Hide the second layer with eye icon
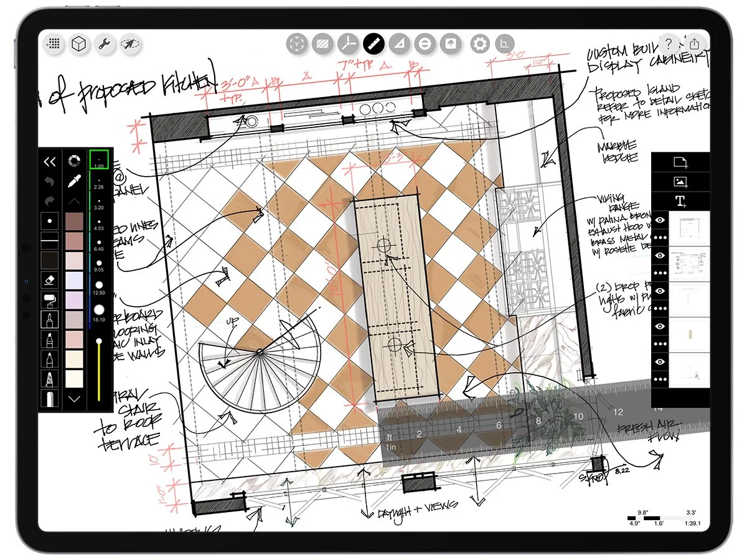The width and height of the screenshot is (747, 560). click(x=660, y=255)
